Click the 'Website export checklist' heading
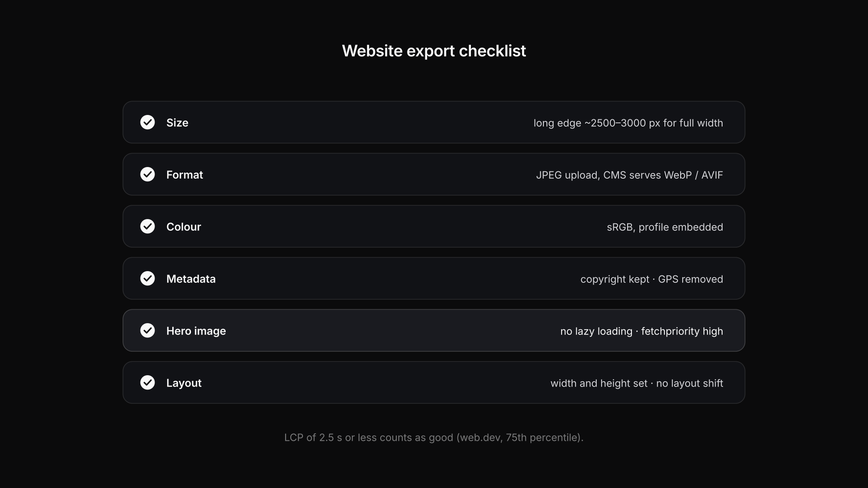The width and height of the screenshot is (868, 488). tap(434, 51)
